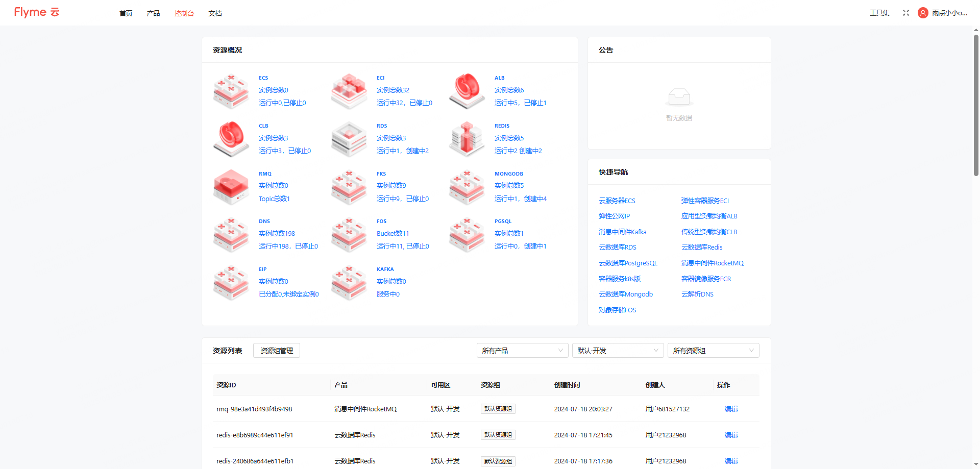The height and width of the screenshot is (469, 980).
Task: Expand the 所有资源组 dropdown
Action: point(713,351)
